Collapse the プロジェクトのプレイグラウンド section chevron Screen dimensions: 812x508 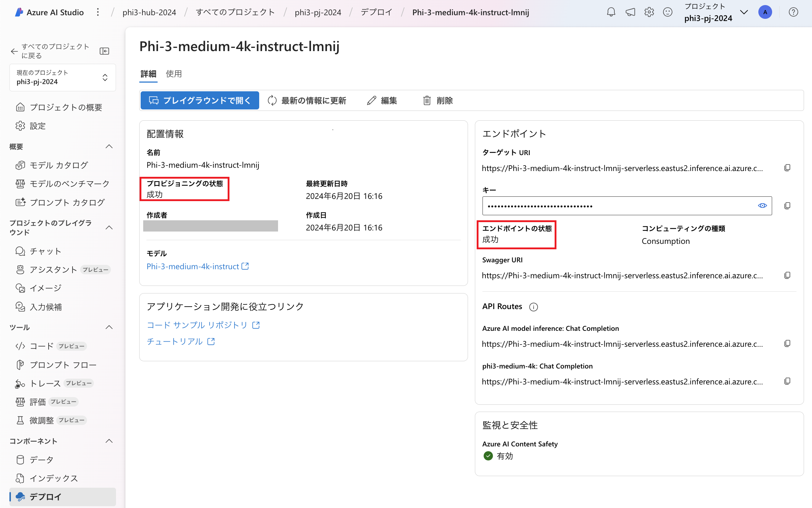coord(109,228)
